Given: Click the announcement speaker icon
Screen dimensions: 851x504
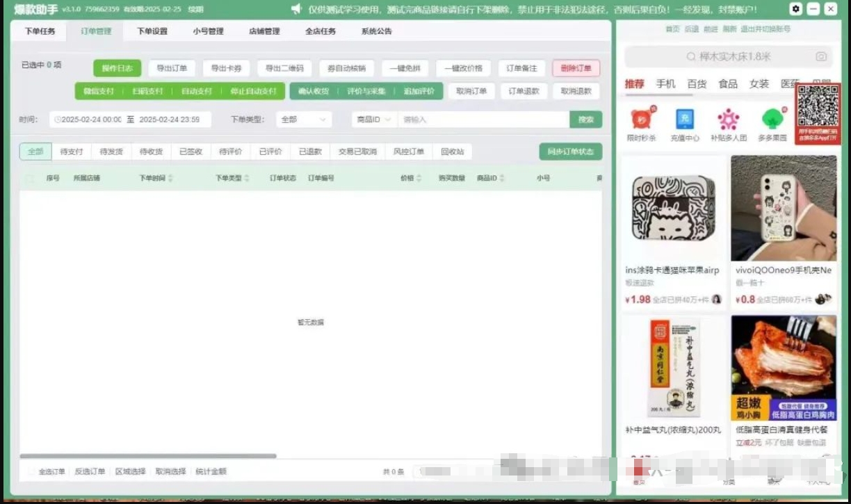Looking at the screenshot, I should 296,9.
